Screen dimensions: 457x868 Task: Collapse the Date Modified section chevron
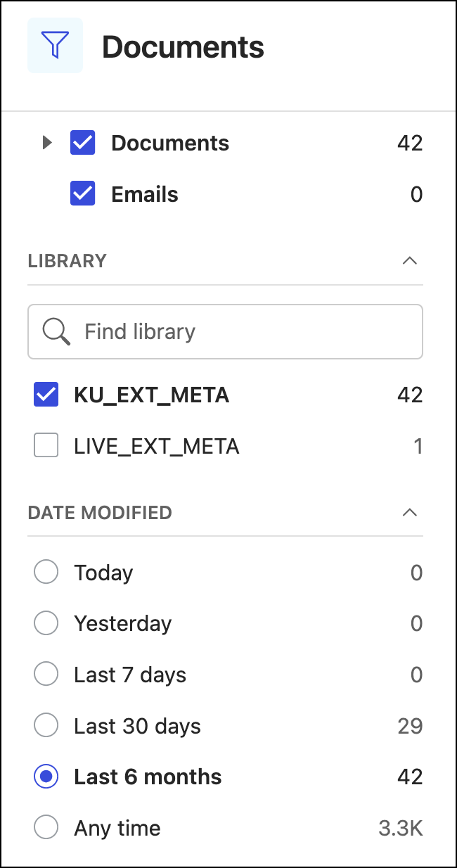click(409, 512)
